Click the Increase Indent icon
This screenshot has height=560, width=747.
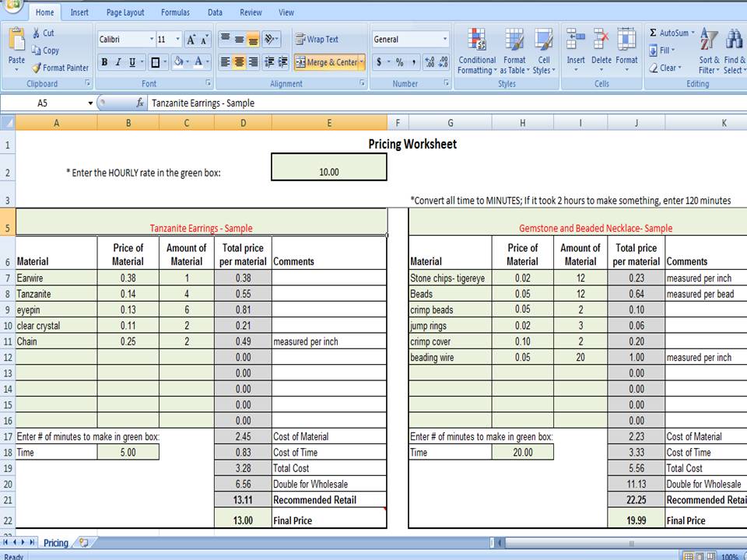(x=282, y=62)
